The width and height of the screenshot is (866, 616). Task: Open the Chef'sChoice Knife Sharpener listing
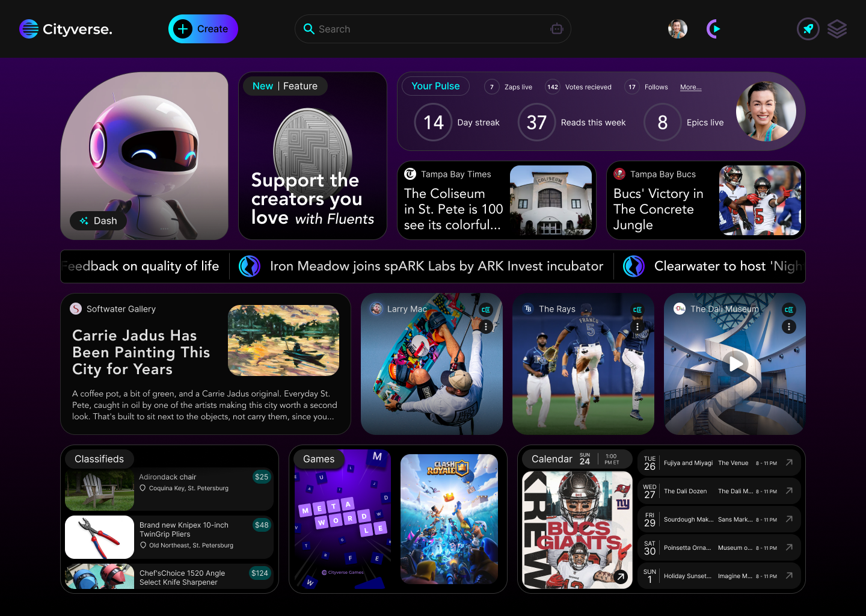point(169,576)
